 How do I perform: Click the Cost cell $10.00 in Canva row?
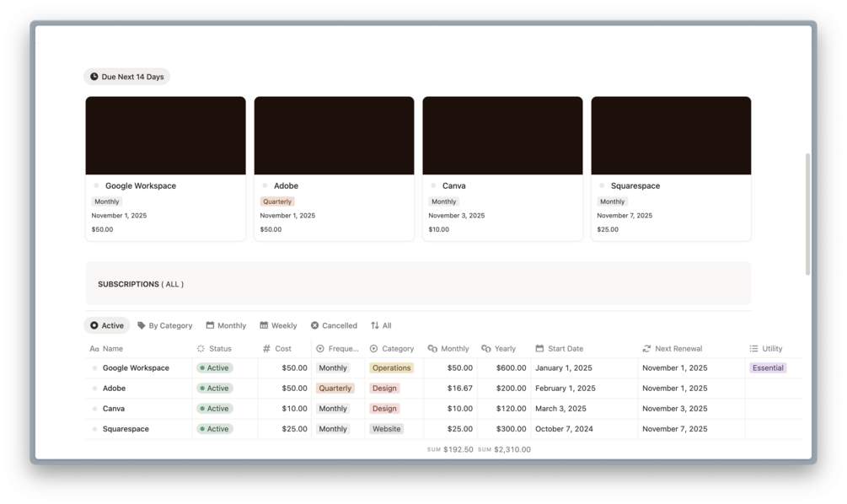click(294, 409)
